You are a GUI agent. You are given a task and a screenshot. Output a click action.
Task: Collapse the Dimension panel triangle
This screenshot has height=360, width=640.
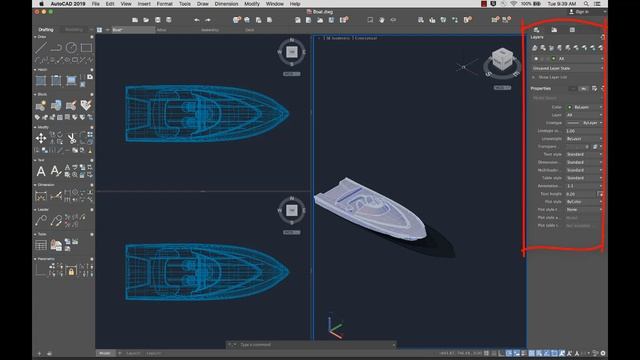click(x=35, y=185)
